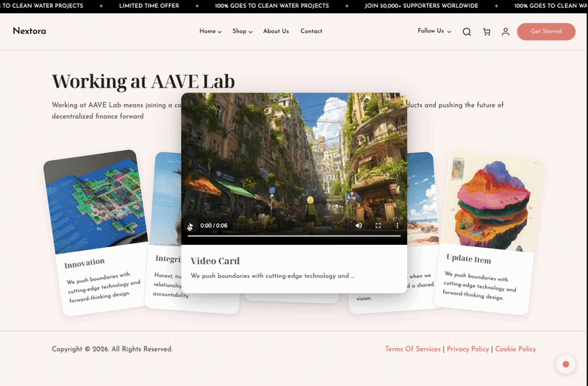Play the Video Card video
This screenshot has width=588, height=386.
click(x=190, y=226)
